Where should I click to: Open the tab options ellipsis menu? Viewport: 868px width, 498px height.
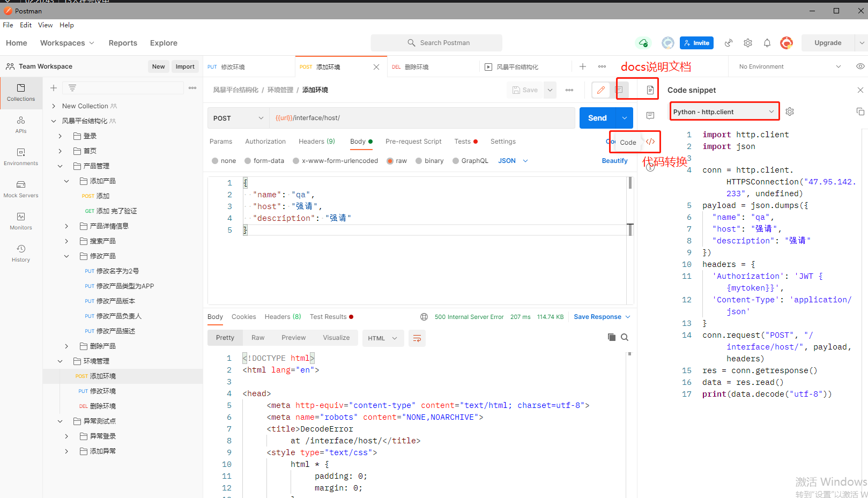[x=602, y=66]
